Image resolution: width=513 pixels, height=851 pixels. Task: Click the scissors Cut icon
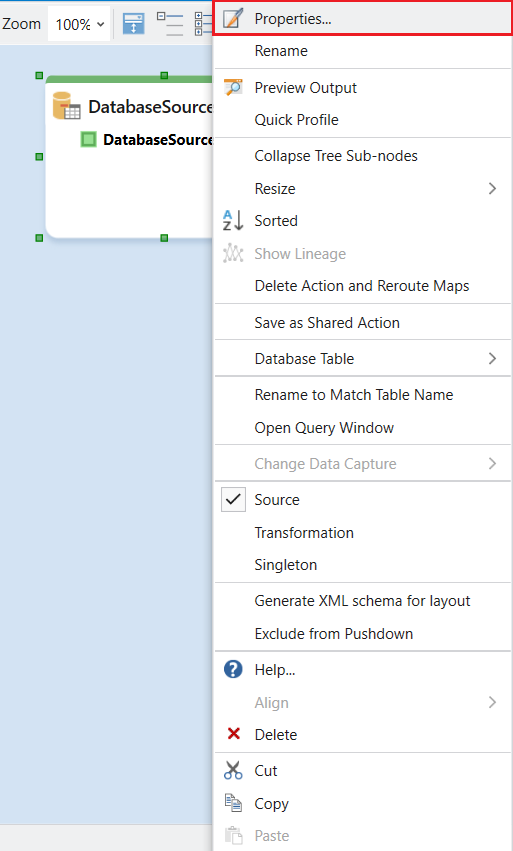click(233, 770)
